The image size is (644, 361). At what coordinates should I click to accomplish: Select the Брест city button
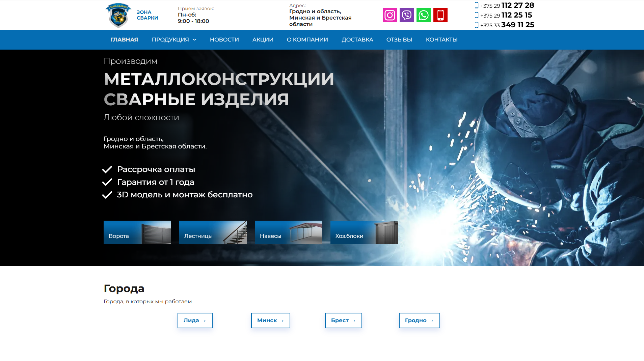(x=344, y=321)
